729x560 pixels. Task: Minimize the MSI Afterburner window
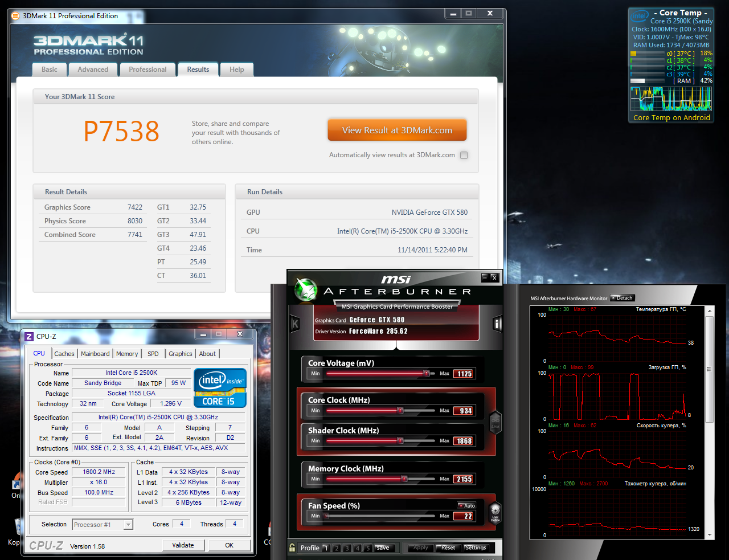[485, 277]
